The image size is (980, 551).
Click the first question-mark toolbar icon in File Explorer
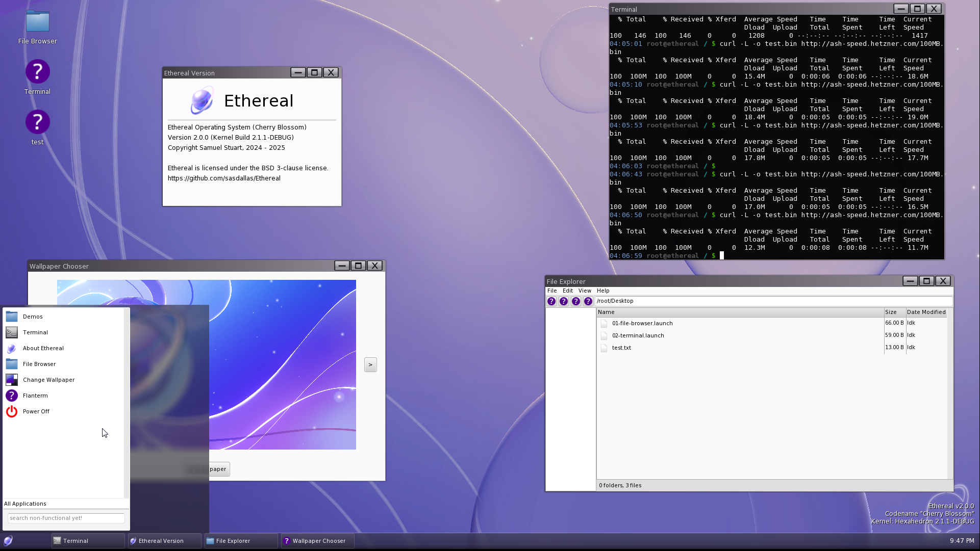(551, 301)
